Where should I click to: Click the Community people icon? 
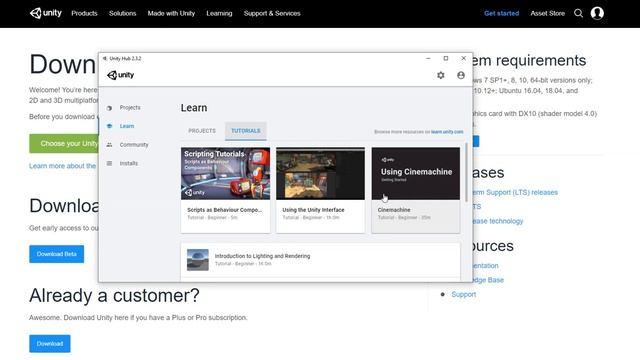109,145
